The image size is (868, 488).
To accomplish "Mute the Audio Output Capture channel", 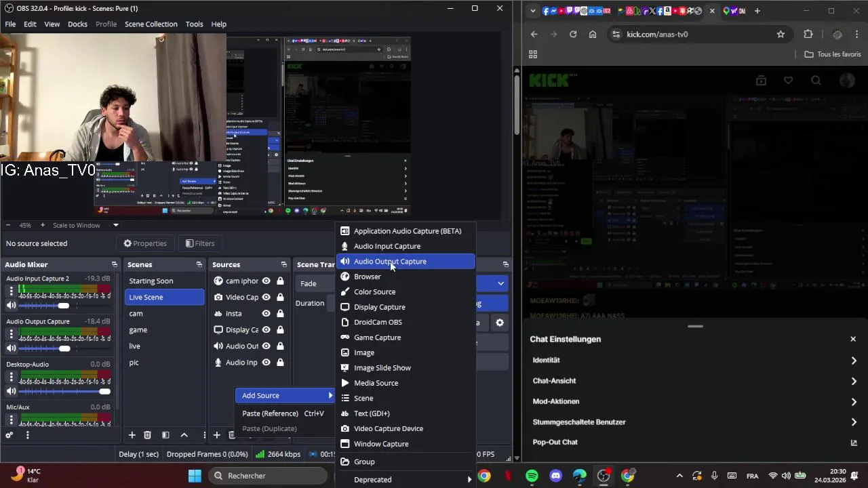I will coord(11,348).
